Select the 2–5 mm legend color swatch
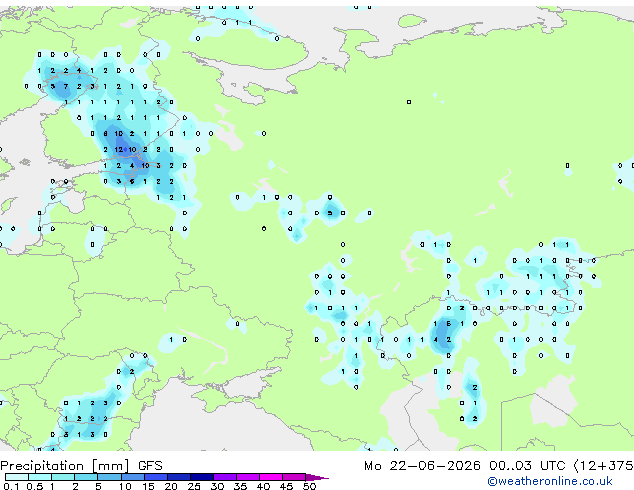The height and width of the screenshot is (490, 634). (x=86, y=477)
